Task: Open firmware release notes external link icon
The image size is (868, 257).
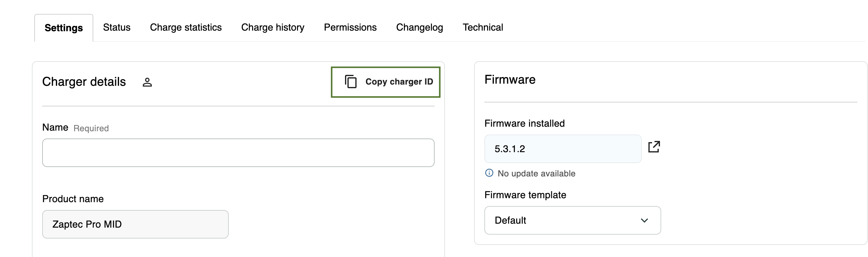Action: [x=654, y=147]
